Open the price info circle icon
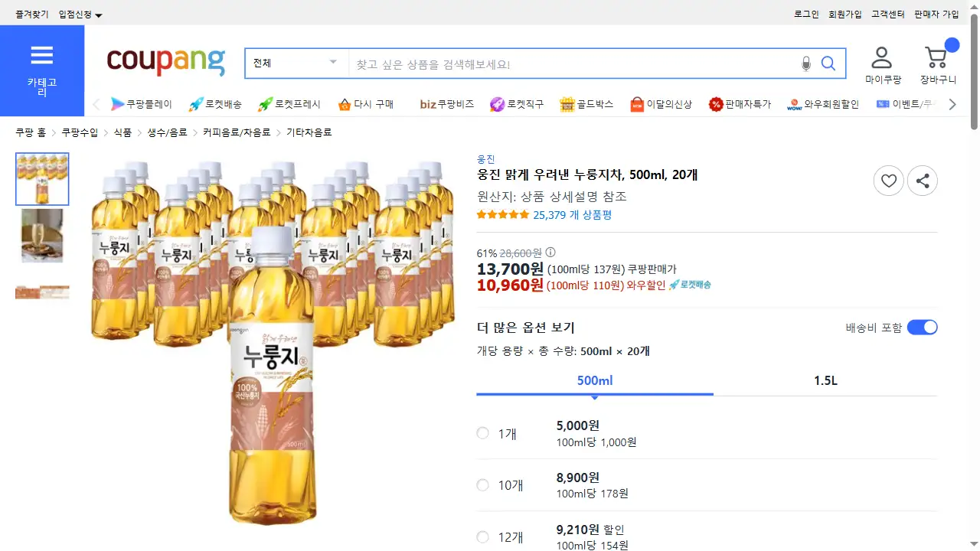The height and width of the screenshot is (551, 980). pos(550,253)
